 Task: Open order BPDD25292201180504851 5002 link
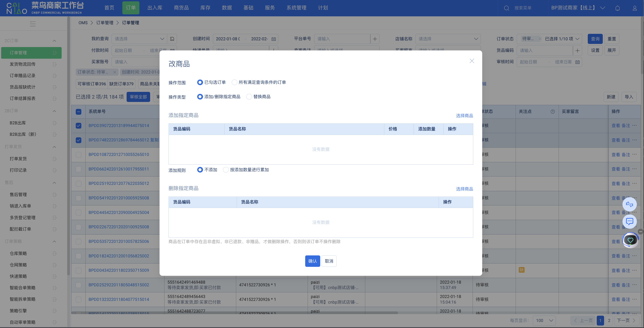point(119,285)
